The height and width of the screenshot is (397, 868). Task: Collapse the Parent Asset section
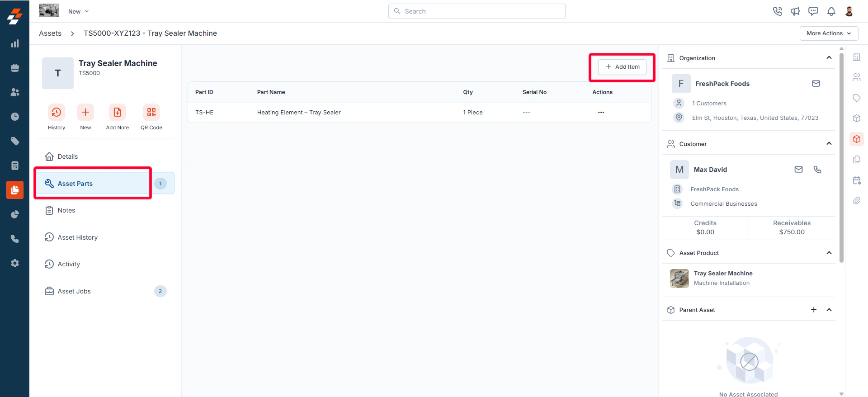click(829, 310)
